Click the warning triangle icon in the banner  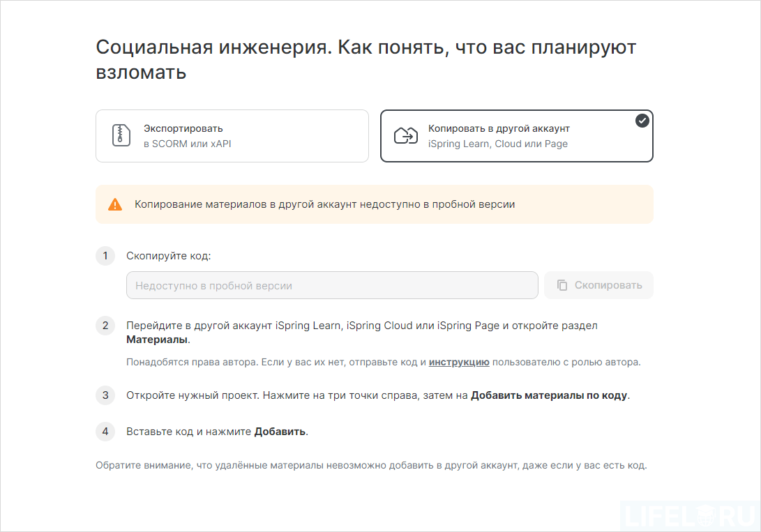coord(115,204)
